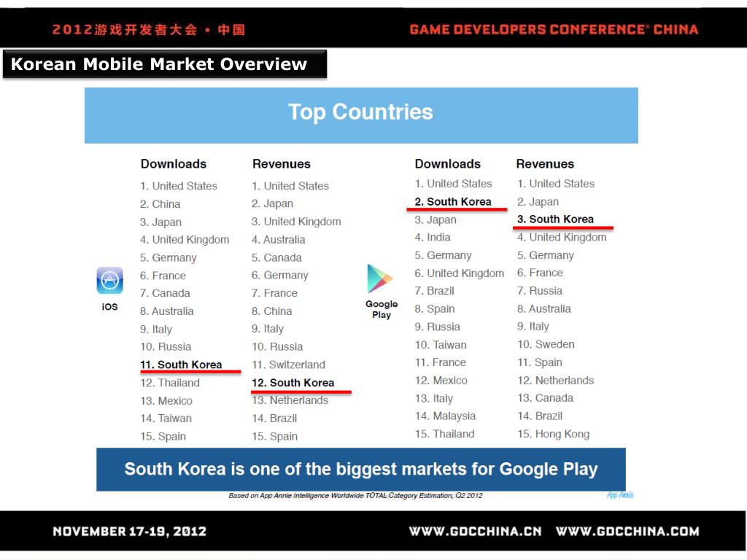Select "4. Australia" in the list
The image size is (747, 560).
[278, 240]
